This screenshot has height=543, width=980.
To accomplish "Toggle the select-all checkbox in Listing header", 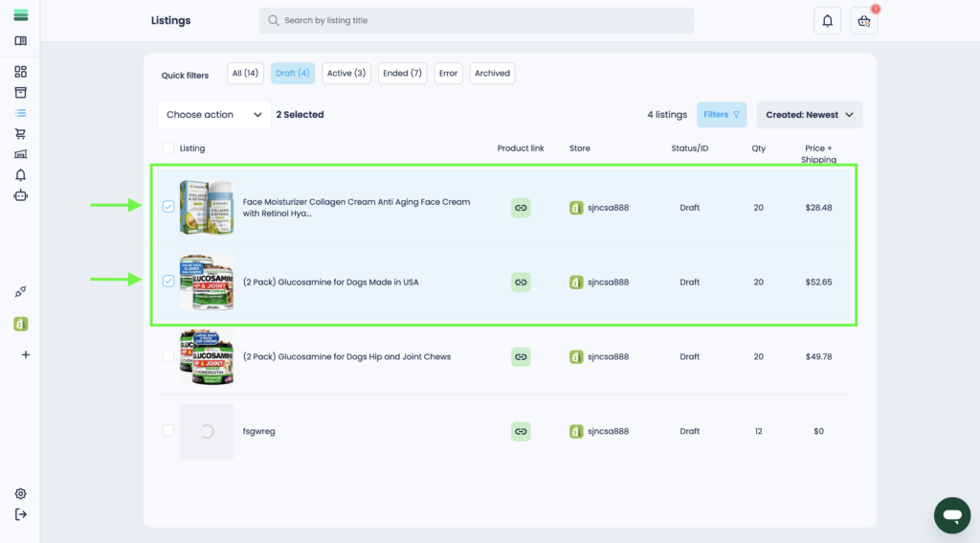I will [168, 148].
